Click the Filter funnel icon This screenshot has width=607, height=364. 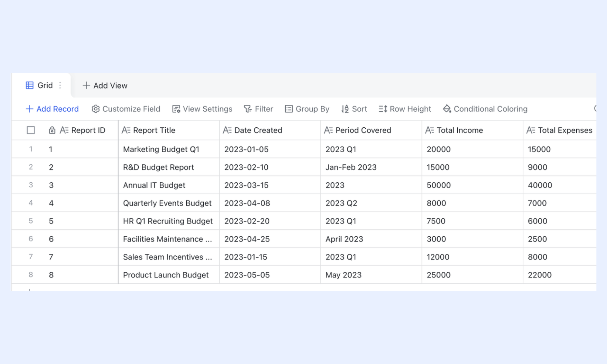(248, 109)
